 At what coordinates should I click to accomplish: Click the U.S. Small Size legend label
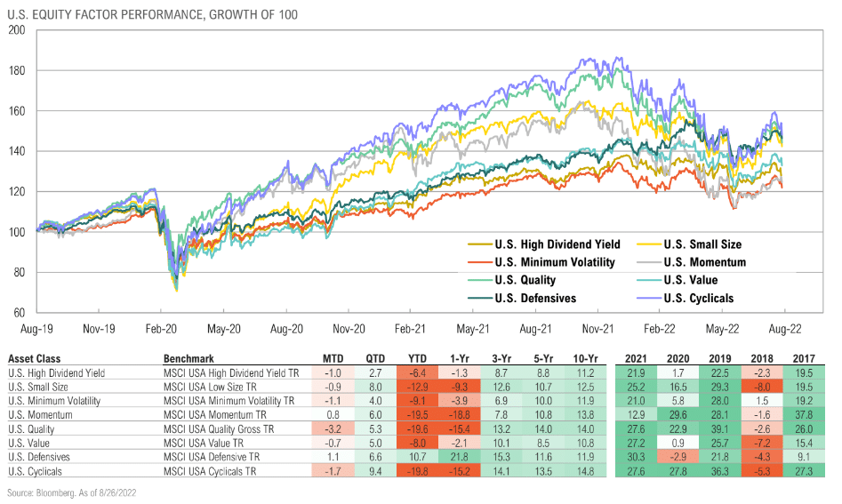point(702,244)
